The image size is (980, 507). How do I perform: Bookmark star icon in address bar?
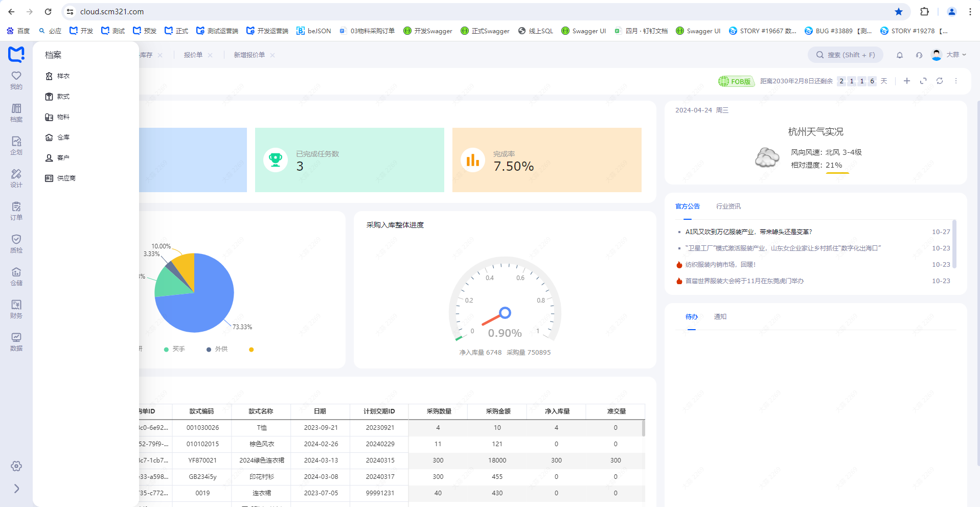(899, 12)
